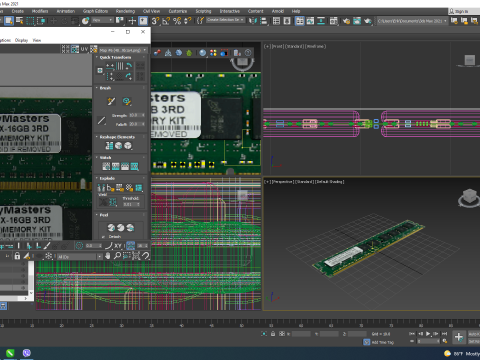Click the Use Pivot Point Center icon
The image size is (480, 360).
pos(119,21)
